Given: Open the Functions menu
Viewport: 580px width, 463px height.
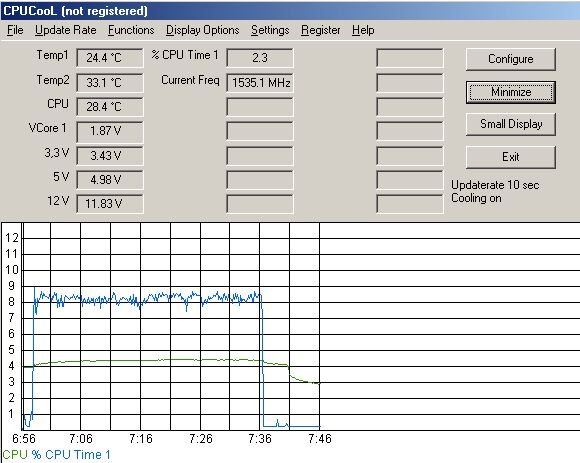Looking at the screenshot, I should click(x=131, y=30).
